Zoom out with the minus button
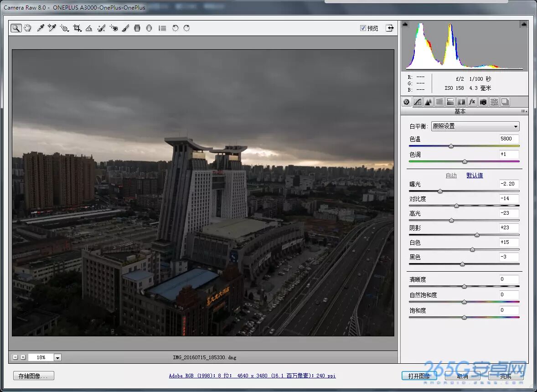 (15, 357)
